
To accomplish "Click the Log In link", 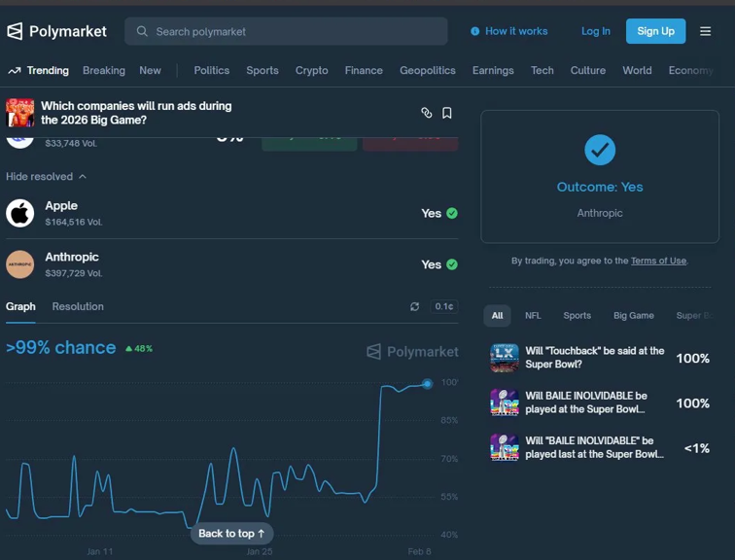I will coord(596,31).
